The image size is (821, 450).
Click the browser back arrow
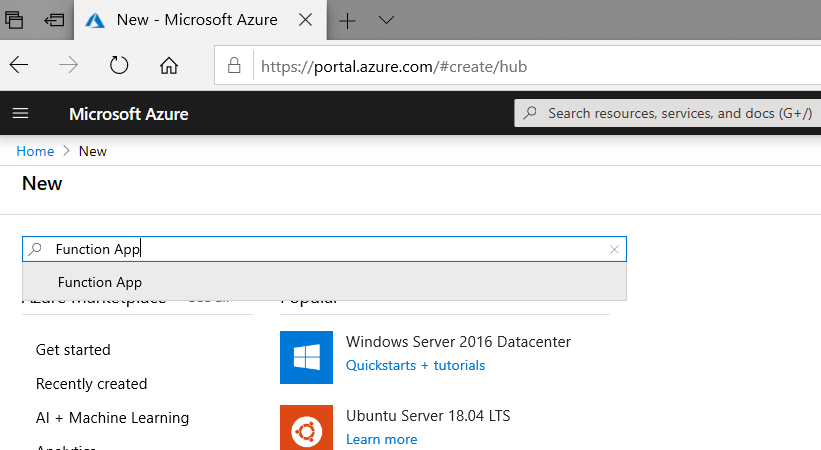[19, 65]
